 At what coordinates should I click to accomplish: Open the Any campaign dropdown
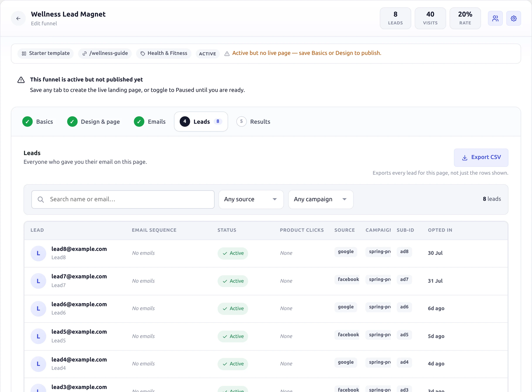321,199
